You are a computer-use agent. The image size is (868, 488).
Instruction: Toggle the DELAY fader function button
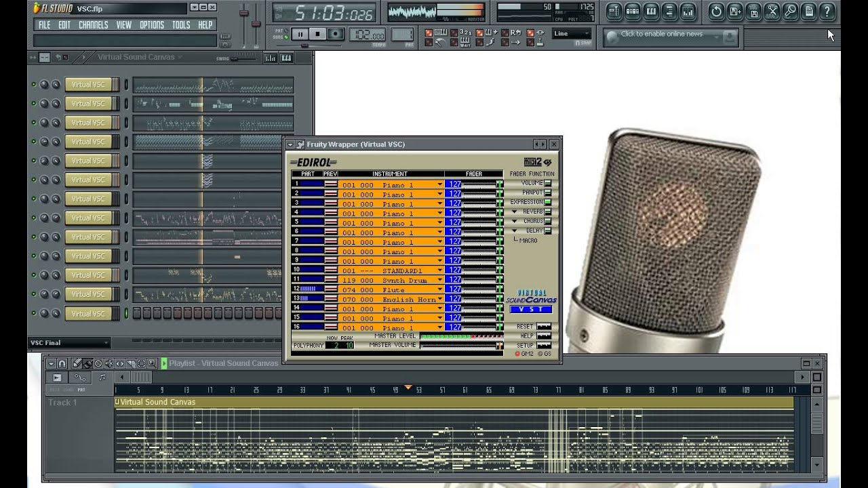click(x=547, y=230)
